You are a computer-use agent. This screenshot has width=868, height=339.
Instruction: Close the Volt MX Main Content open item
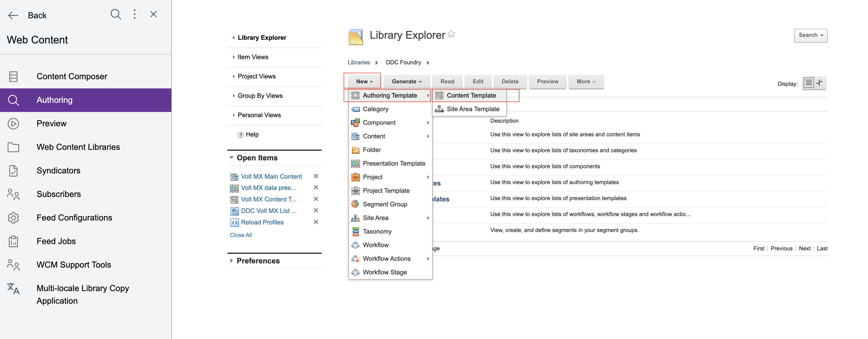click(316, 176)
